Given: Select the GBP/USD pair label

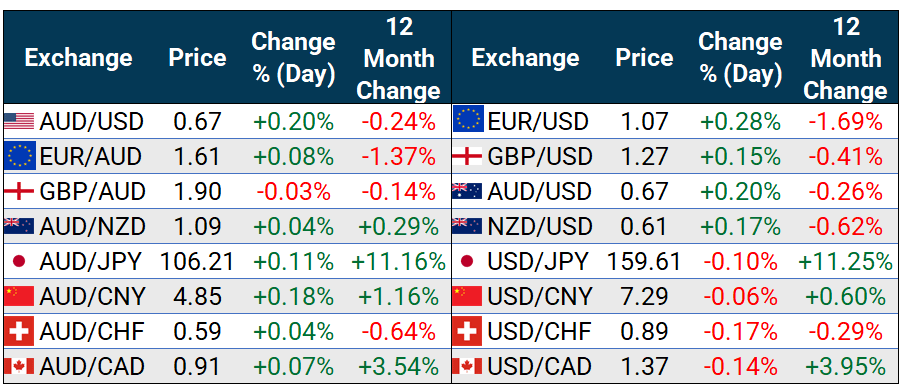Looking at the screenshot, I should point(540,156).
